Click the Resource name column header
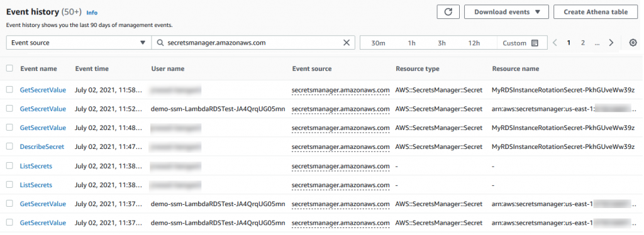The image size is (644, 235). click(x=516, y=68)
